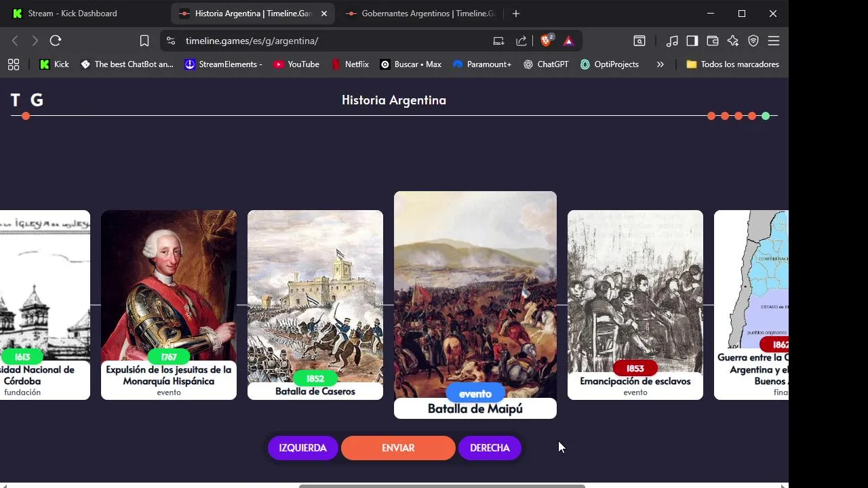
Task: Open Brave Shields lion icon
Action: point(547,41)
